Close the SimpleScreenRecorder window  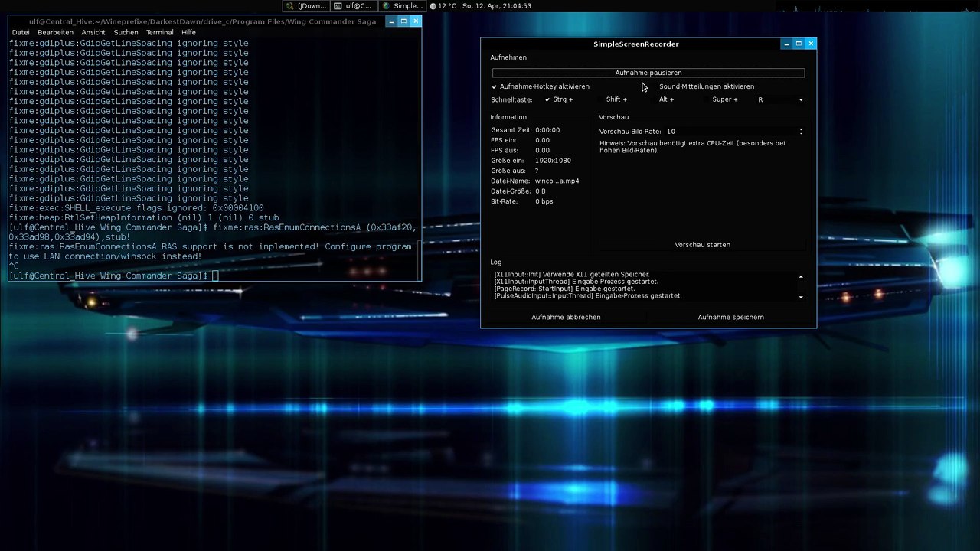tap(811, 44)
